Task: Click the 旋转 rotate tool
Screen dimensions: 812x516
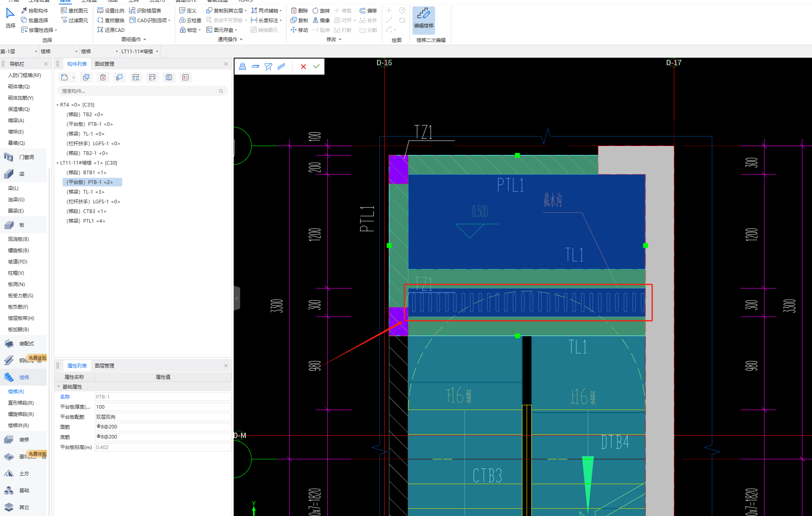Action: [321, 10]
